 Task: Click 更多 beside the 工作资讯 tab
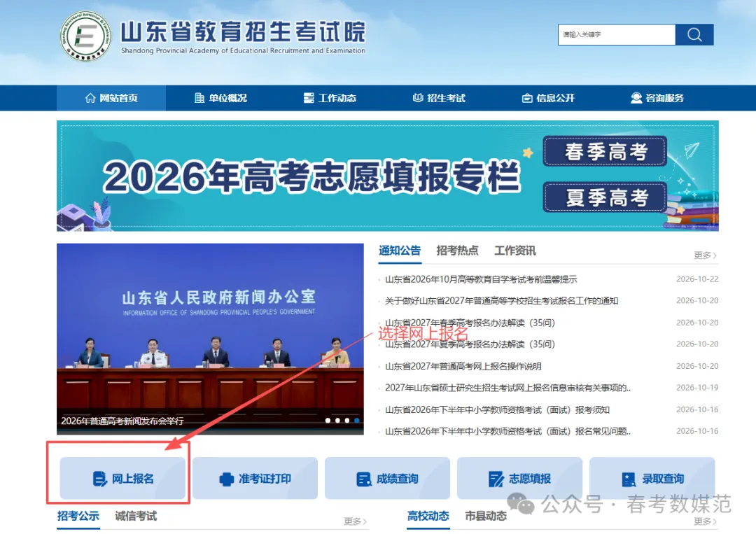(x=706, y=255)
